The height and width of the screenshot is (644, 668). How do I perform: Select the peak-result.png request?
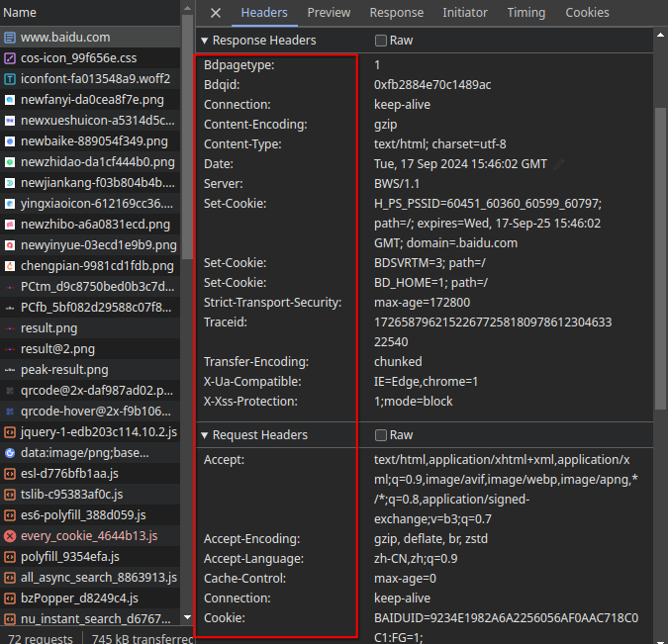coord(90,370)
